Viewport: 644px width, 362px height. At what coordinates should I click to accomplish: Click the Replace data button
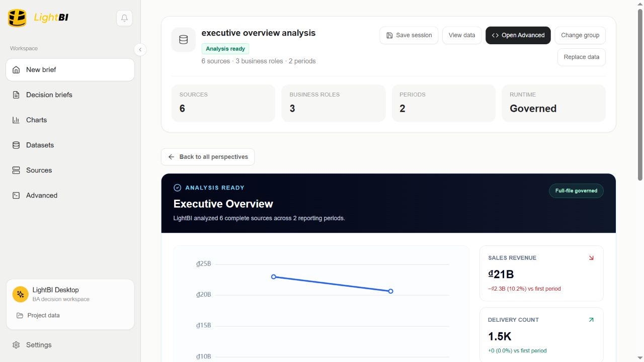582,57
